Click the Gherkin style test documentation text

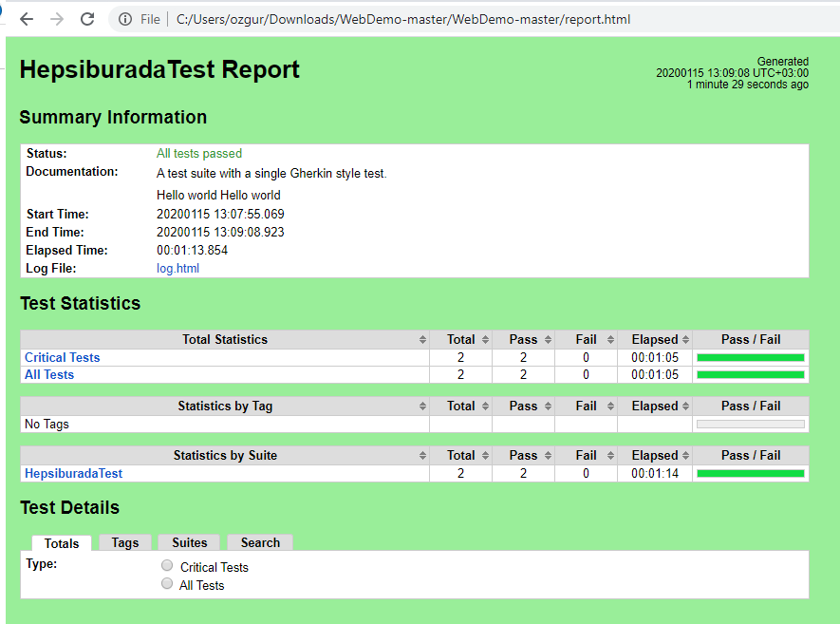click(271, 173)
